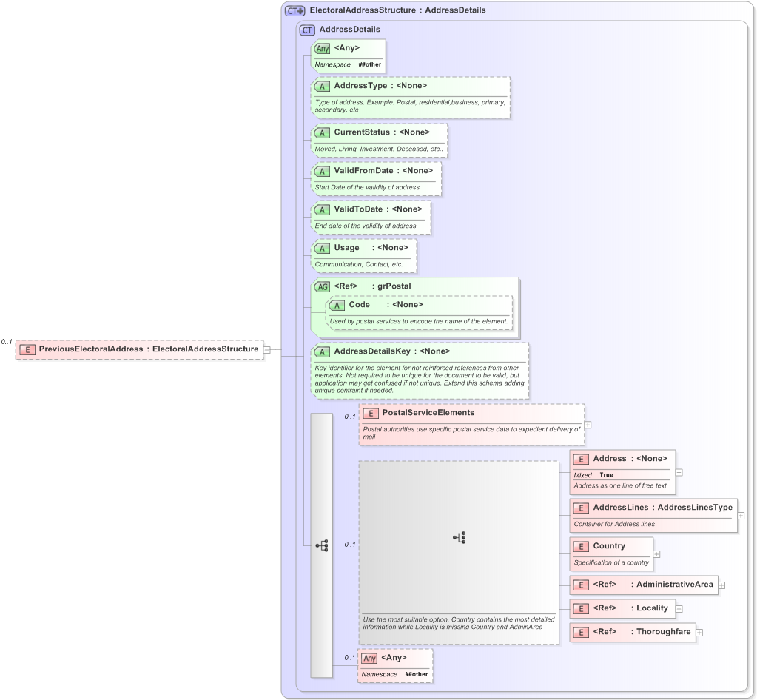Click the Any icon above Namespace ##other
This screenshot has height=700, width=757.
click(323, 47)
